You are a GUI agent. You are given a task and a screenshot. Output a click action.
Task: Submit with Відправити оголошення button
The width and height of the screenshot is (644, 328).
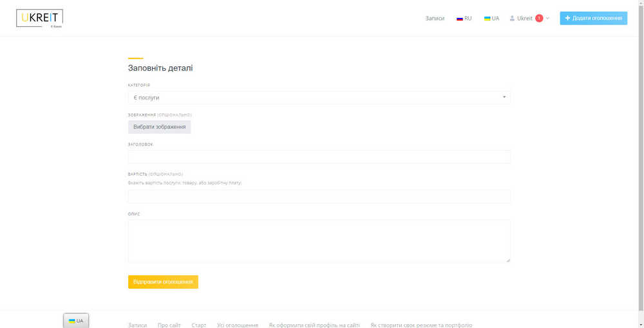coord(163,282)
